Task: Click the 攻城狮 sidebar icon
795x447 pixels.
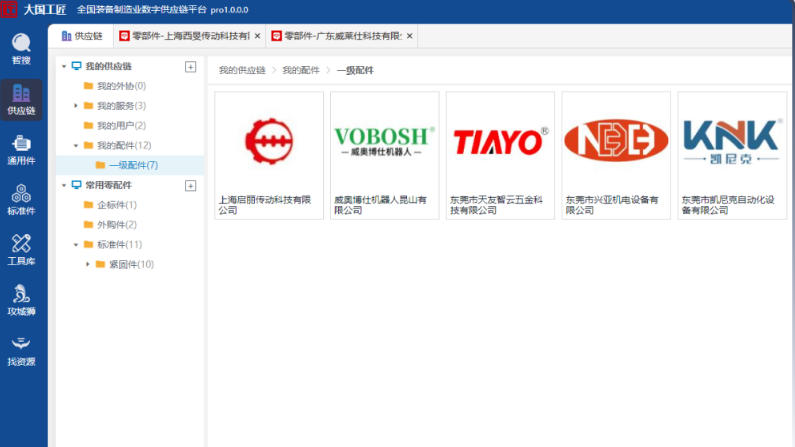Action: [x=21, y=299]
